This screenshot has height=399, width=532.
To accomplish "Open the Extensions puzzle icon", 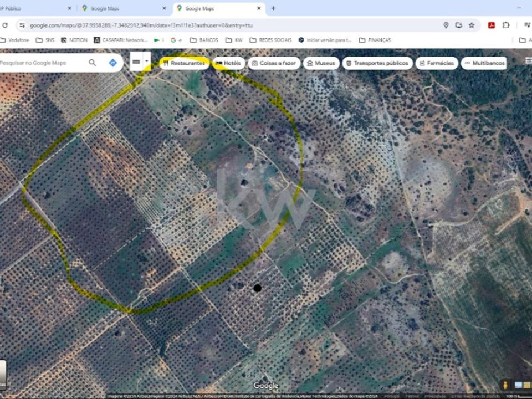I will (506, 25).
